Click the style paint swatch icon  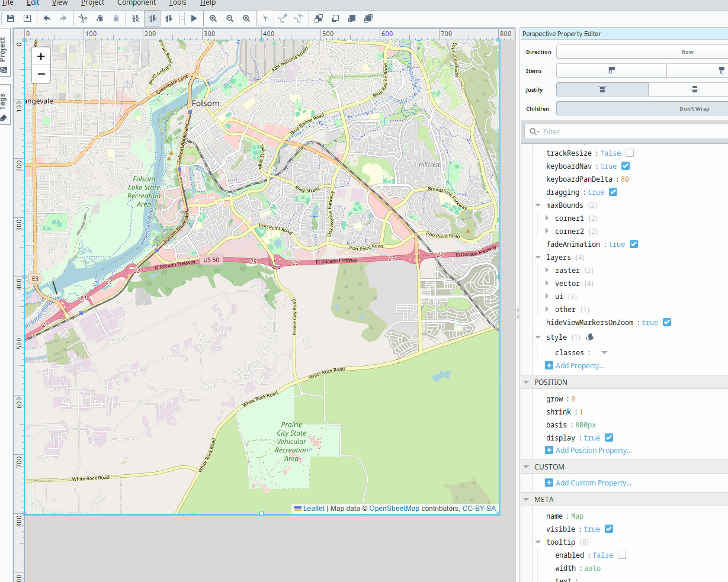click(589, 336)
